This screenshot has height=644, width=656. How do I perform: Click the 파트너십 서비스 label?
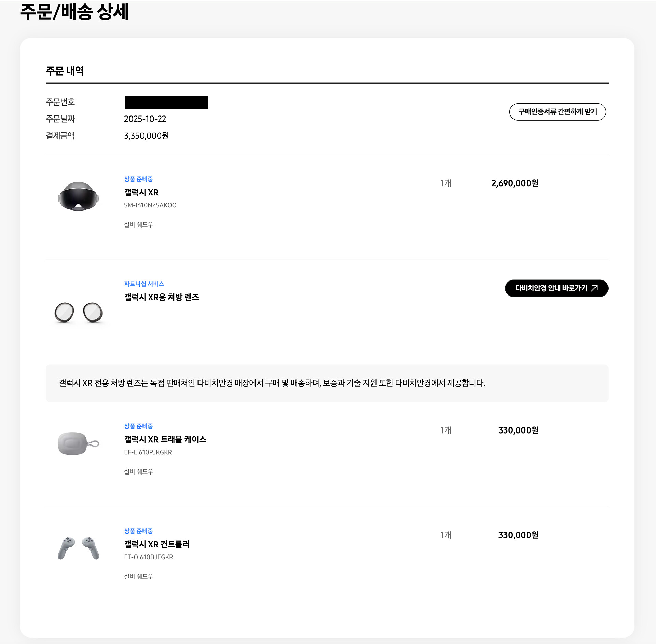tap(144, 284)
